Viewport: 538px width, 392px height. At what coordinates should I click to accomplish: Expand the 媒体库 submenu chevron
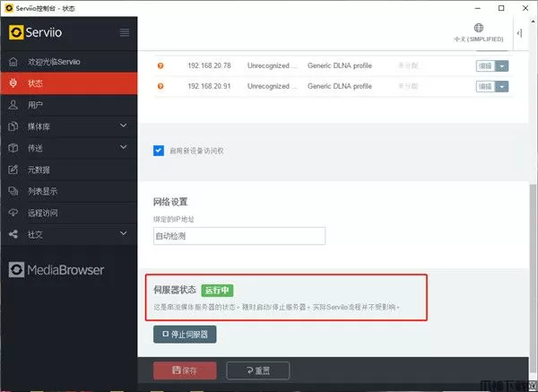[124, 126]
